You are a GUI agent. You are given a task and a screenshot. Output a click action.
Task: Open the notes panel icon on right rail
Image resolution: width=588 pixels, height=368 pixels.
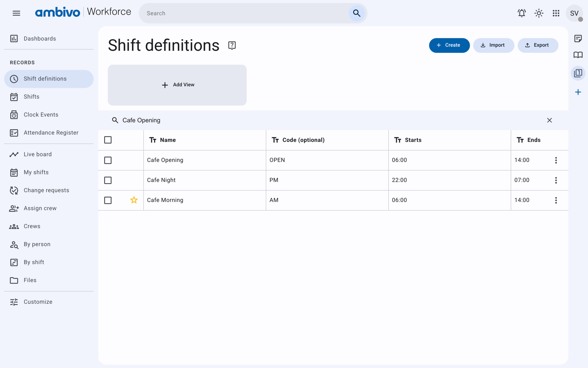pos(578,38)
